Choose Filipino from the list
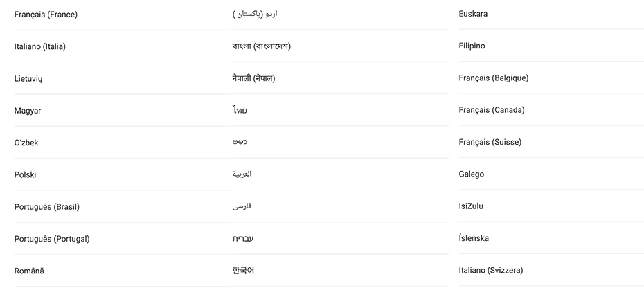This screenshot has width=644, height=288. [472, 46]
